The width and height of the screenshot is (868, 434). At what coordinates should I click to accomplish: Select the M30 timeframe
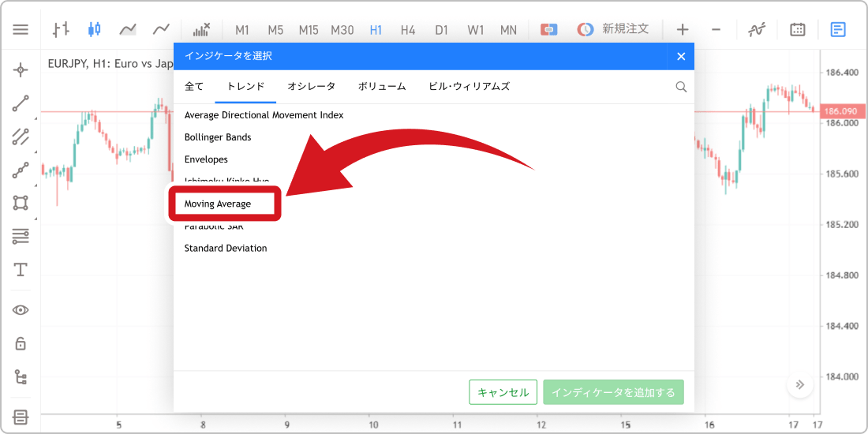(342, 30)
